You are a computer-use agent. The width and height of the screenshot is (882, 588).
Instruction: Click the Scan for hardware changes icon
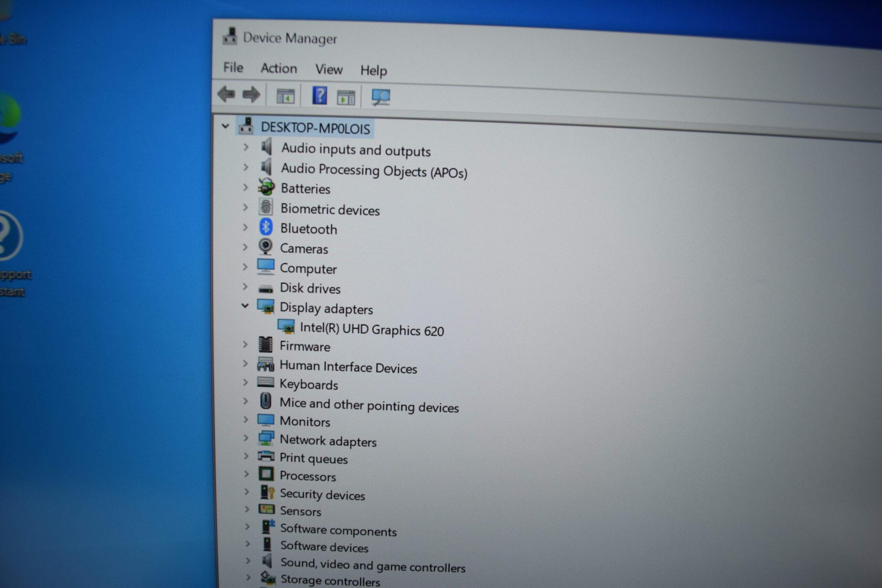point(381,97)
